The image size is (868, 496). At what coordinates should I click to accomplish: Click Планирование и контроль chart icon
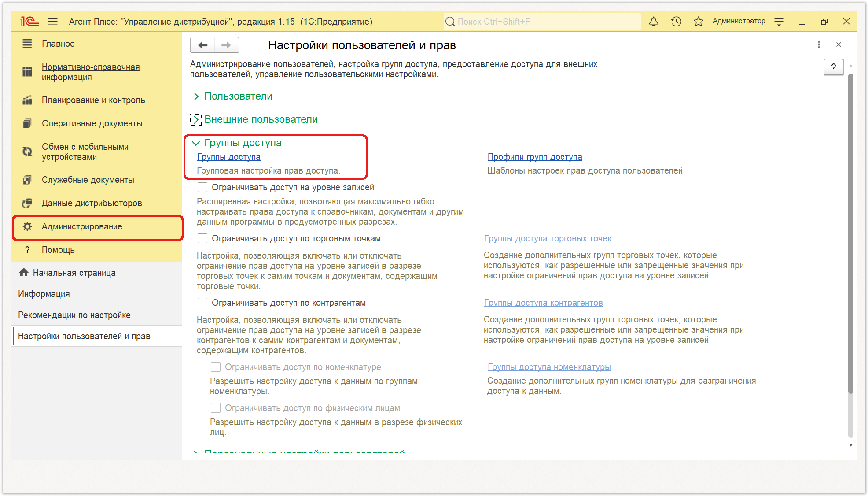click(x=27, y=100)
